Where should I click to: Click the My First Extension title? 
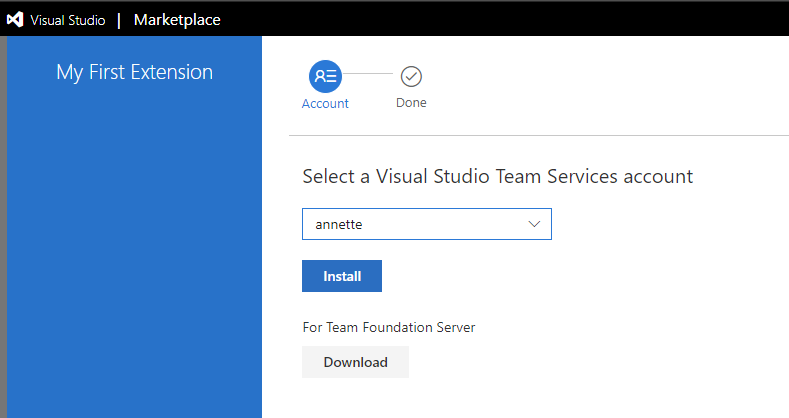pyautogui.click(x=134, y=72)
